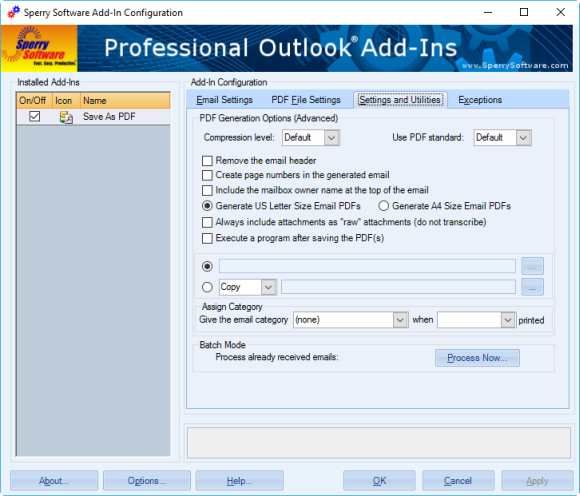Select the Save As PDF row name
This screenshot has width=580, height=496.
click(109, 117)
